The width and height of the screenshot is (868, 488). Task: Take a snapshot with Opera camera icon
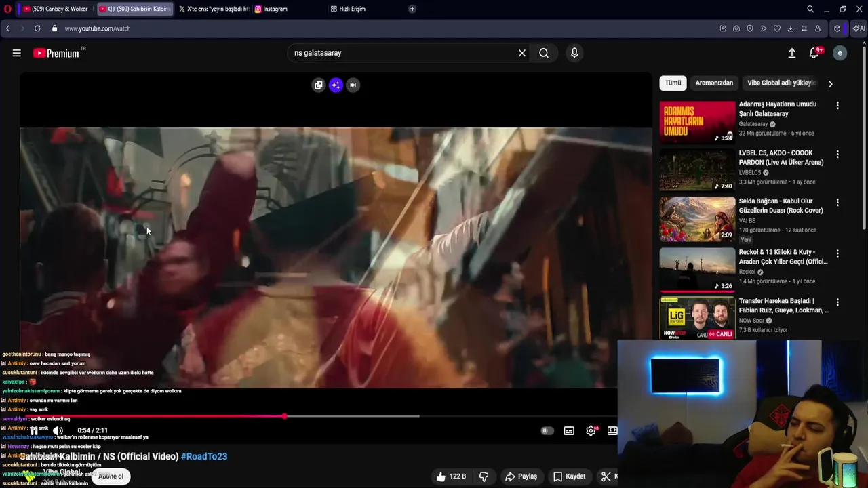tap(736, 28)
